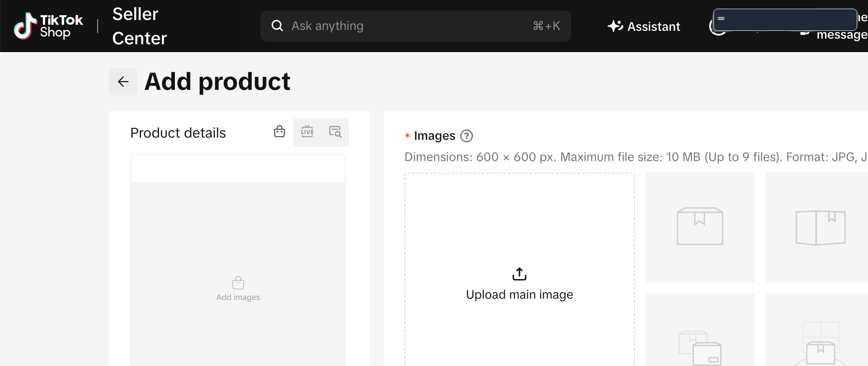Select the search results preview icon
The height and width of the screenshot is (366, 868).
tap(335, 132)
